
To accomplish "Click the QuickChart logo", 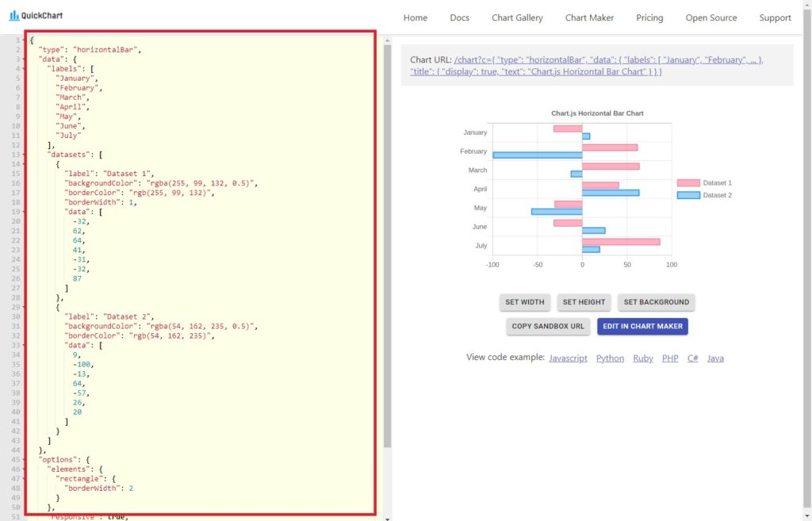I will (x=36, y=14).
